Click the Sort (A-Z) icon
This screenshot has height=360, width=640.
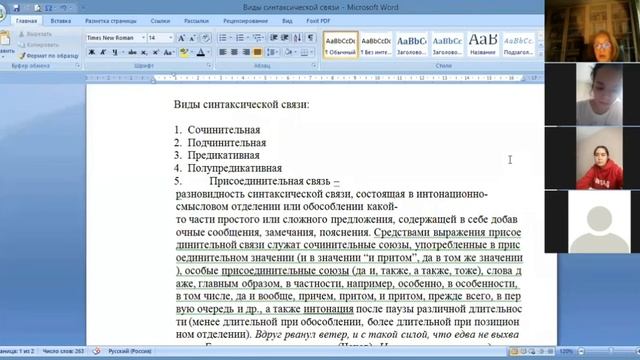click(298, 38)
